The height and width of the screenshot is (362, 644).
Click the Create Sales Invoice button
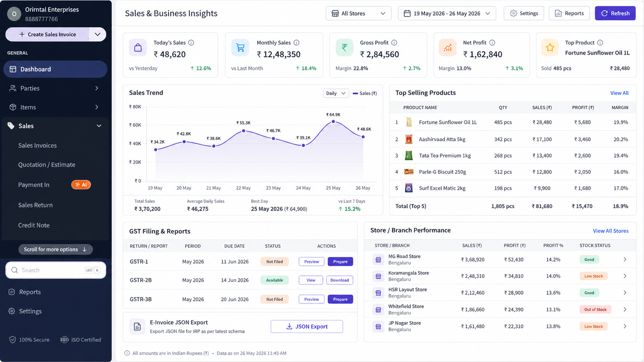coord(48,34)
